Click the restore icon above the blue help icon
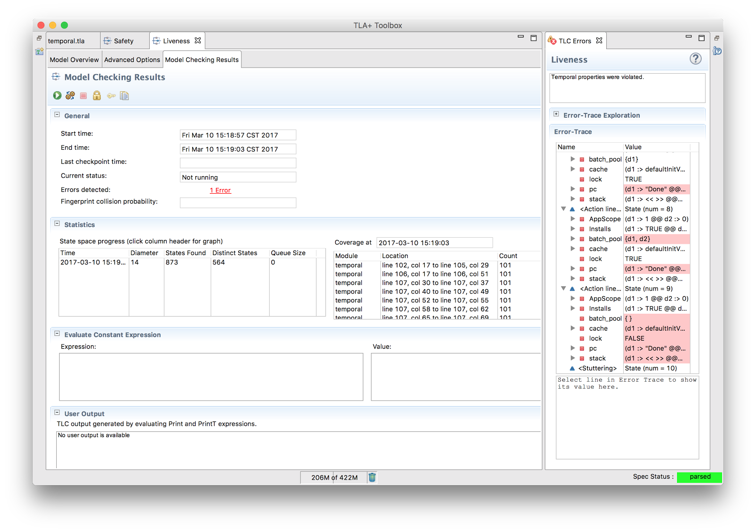Screen dimensions: 756x532 (717, 38)
